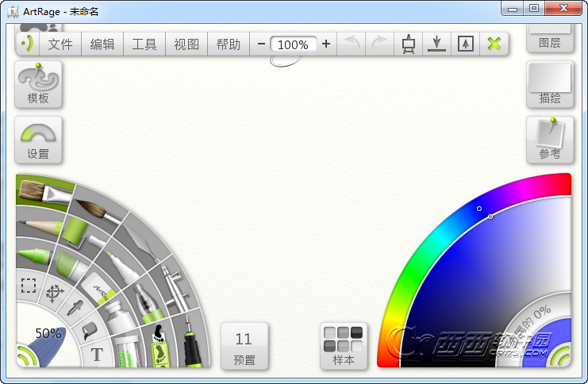Select the green Wax Crayon tool
The width and height of the screenshot is (588, 384).
(34, 255)
